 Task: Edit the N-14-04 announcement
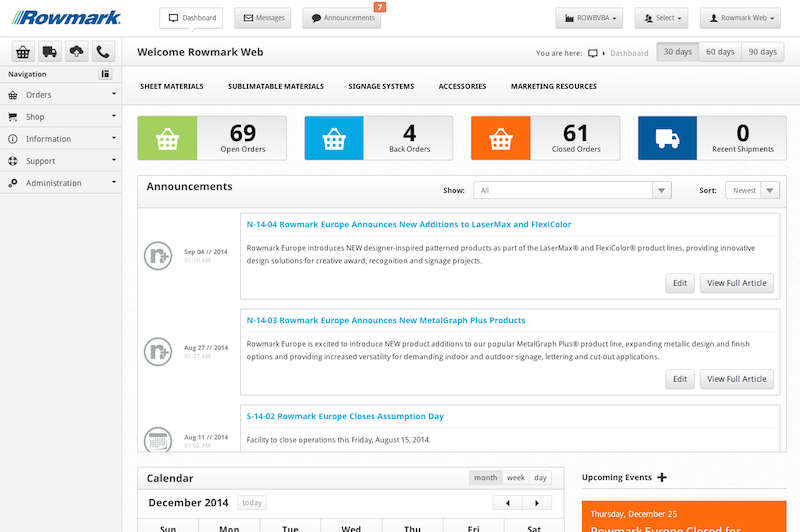click(680, 283)
